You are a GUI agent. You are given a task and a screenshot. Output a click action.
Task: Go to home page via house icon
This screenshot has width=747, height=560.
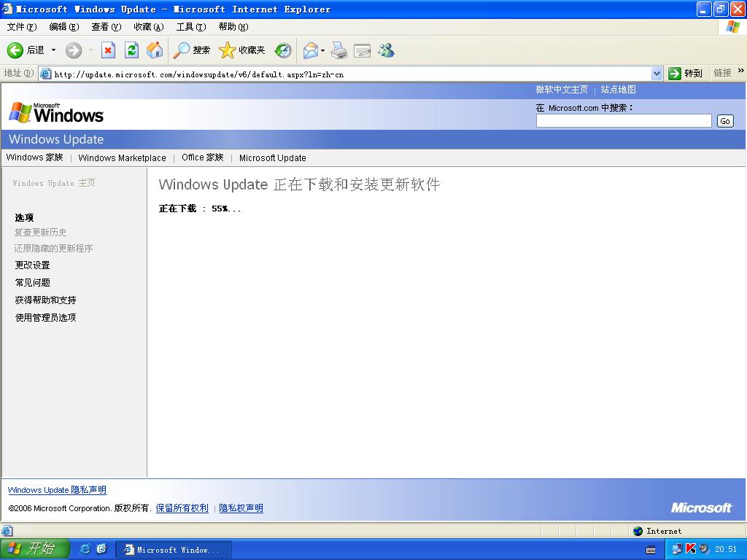(x=155, y=50)
